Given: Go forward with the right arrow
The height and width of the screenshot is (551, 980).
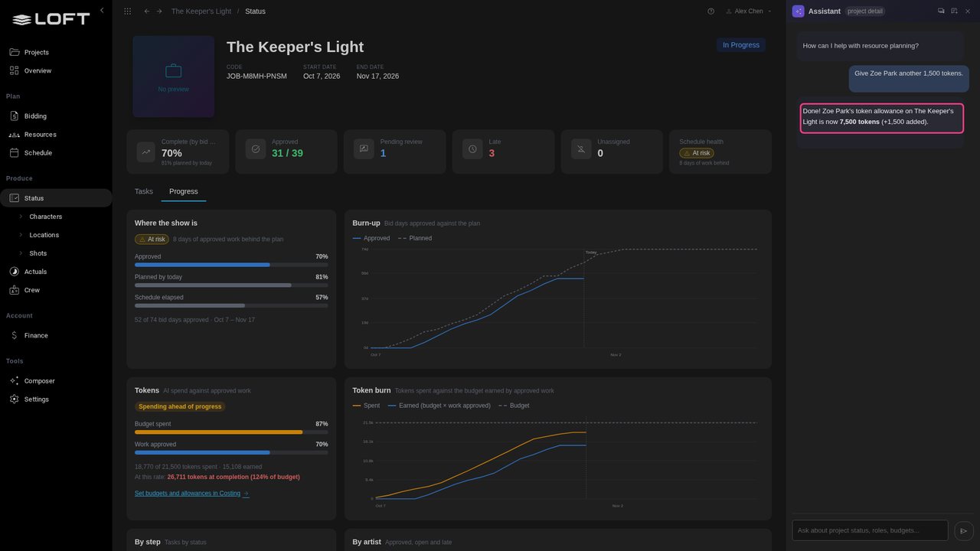Looking at the screenshot, I should (x=159, y=11).
